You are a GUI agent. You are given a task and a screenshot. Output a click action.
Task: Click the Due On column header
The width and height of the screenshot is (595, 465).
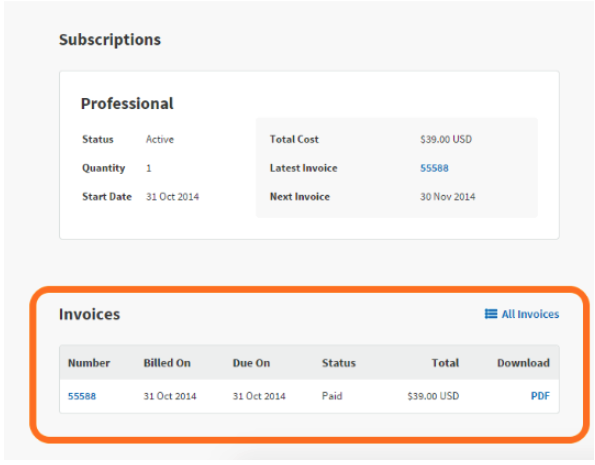pyautogui.click(x=251, y=363)
